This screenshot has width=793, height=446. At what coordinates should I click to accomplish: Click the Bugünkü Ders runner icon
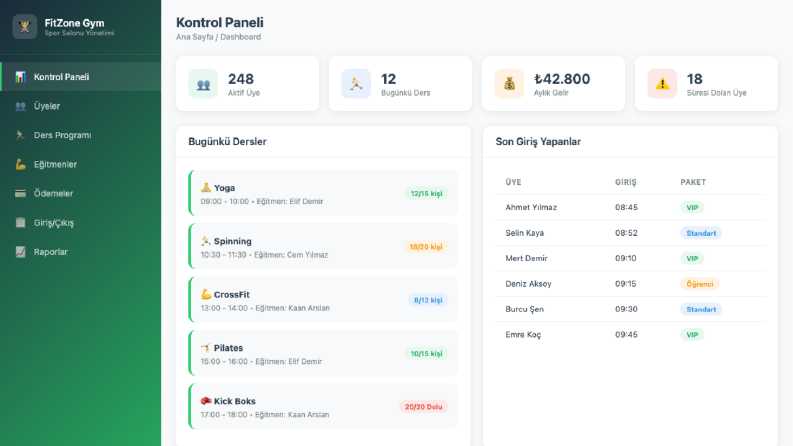356,84
